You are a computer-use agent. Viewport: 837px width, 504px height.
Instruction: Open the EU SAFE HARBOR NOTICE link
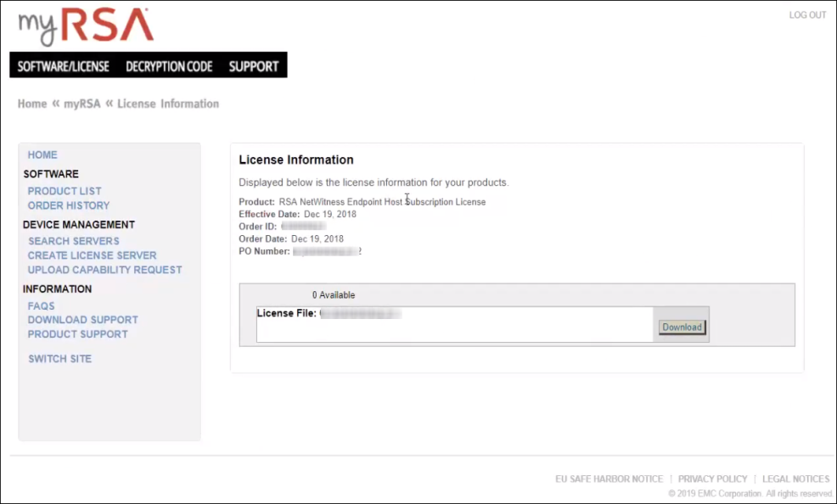[609, 479]
